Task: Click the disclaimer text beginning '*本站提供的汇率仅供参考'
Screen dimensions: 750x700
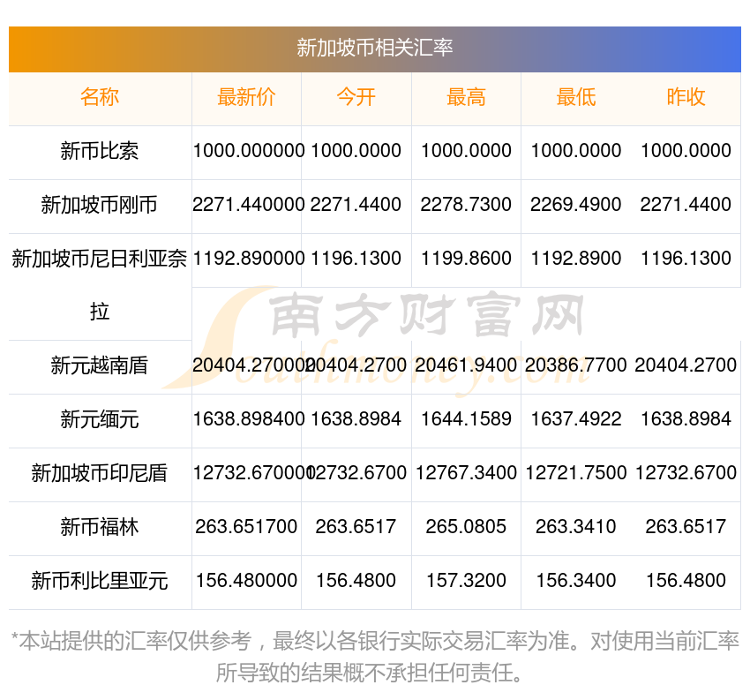Action: (375, 657)
